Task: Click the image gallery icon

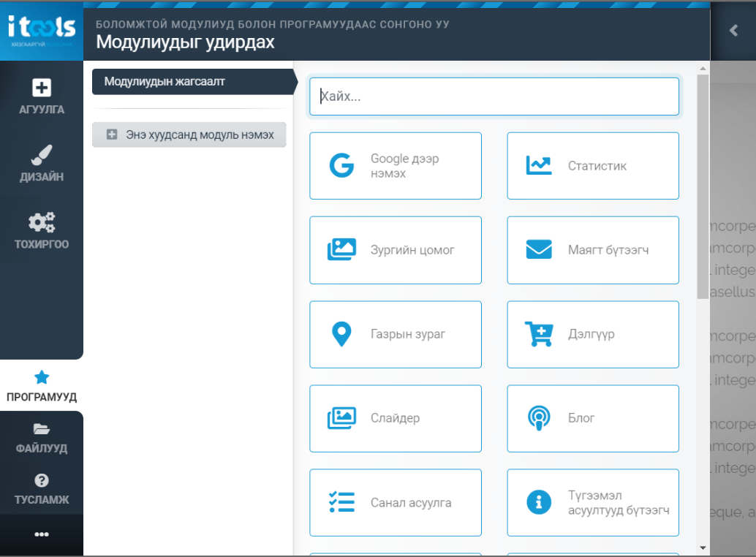Action: point(341,249)
